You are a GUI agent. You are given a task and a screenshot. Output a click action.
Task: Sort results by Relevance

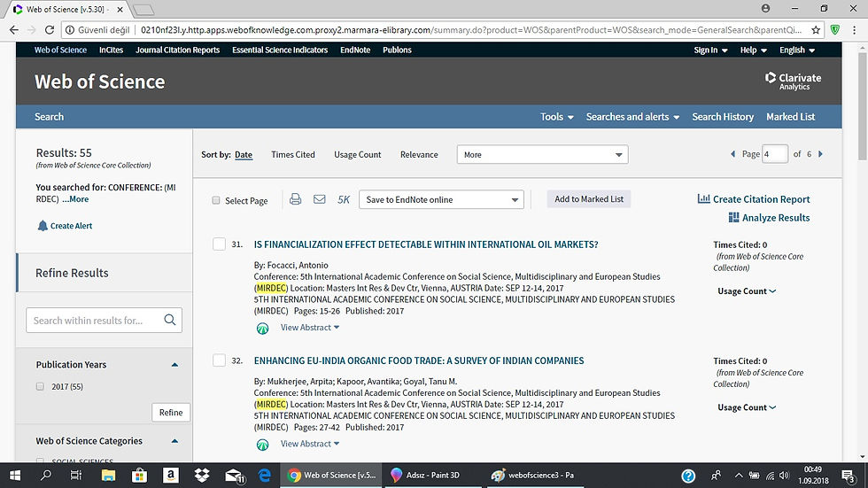(419, 155)
